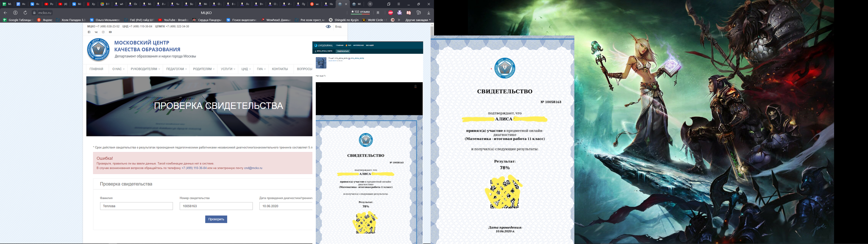Open YouTube - Broadcast bookmark
Screen dimensions: 868x244
(173, 20)
